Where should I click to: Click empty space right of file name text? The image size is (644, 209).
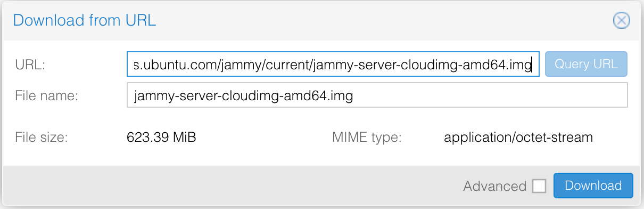(490, 95)
